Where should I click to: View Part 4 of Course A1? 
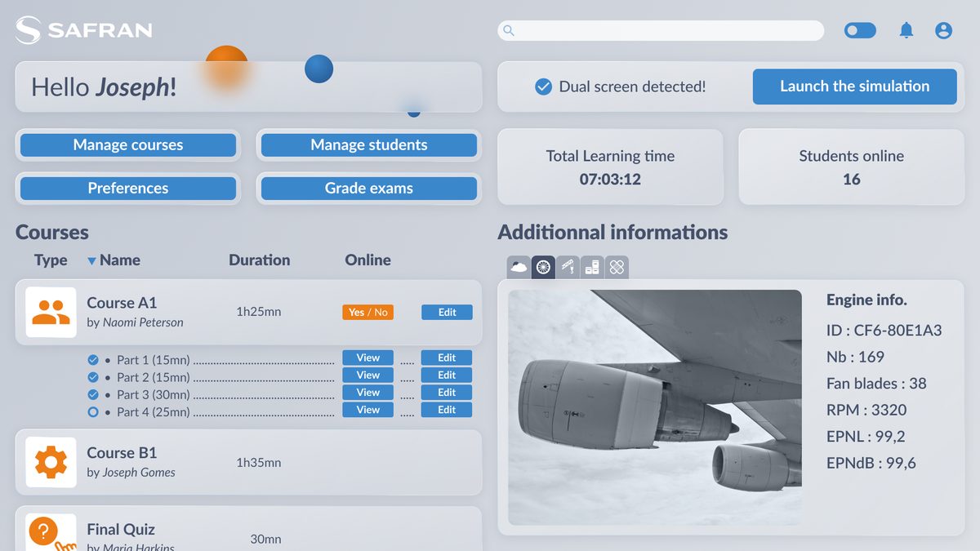point(367,410)
